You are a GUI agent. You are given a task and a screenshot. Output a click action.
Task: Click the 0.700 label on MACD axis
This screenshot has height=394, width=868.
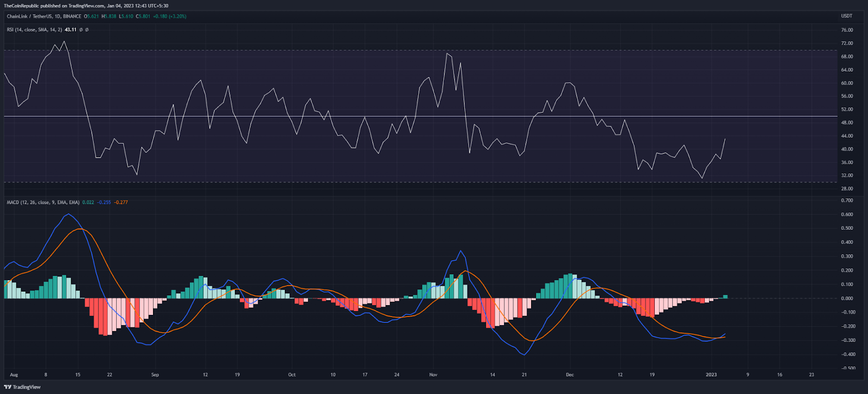point(847,201)
